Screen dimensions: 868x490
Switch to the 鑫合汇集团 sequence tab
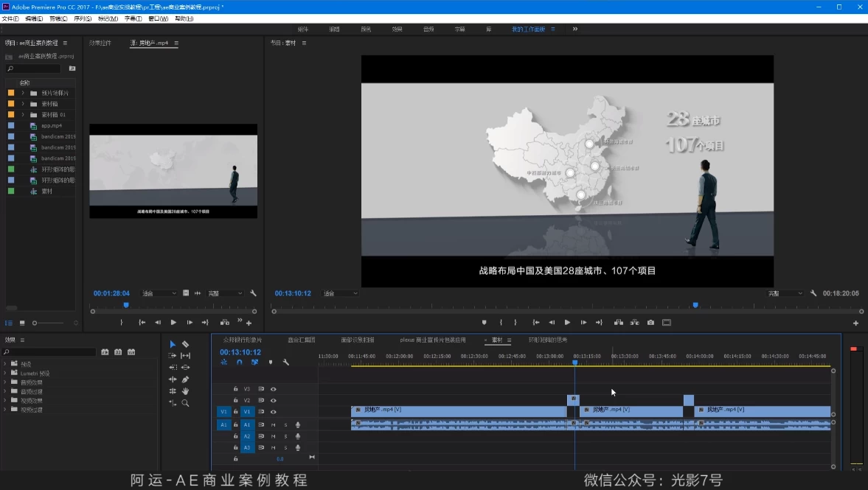301,340
